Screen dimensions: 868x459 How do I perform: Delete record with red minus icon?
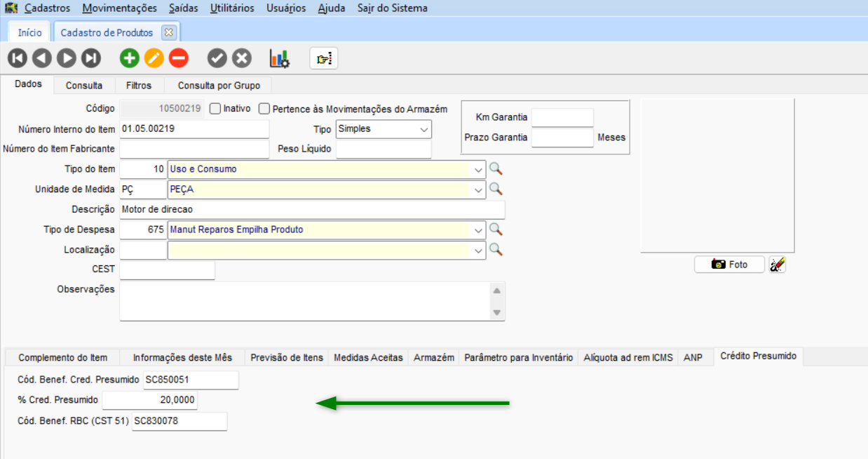[179, 58]
